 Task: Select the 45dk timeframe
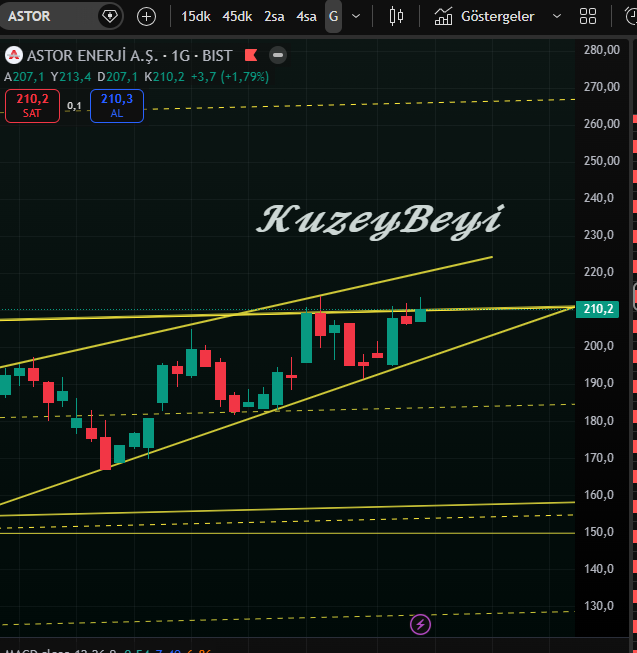[237, 17]
